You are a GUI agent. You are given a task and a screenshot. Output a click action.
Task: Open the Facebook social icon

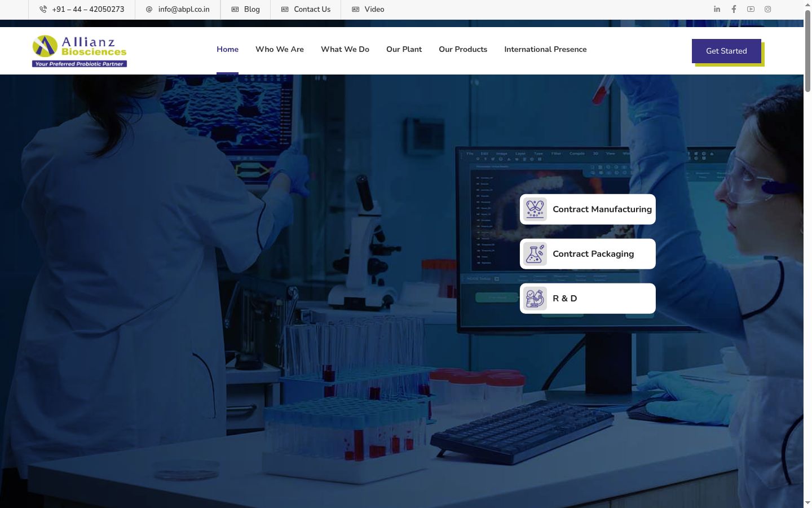pos(734,9)
